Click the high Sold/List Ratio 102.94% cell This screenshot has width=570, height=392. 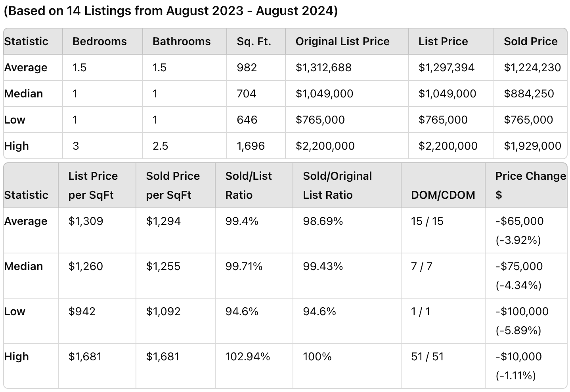tap(247, 356)
